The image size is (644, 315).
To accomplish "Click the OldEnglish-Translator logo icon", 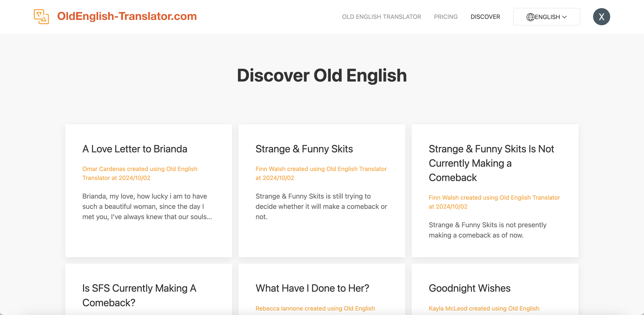I will click(x=41, y=16).
